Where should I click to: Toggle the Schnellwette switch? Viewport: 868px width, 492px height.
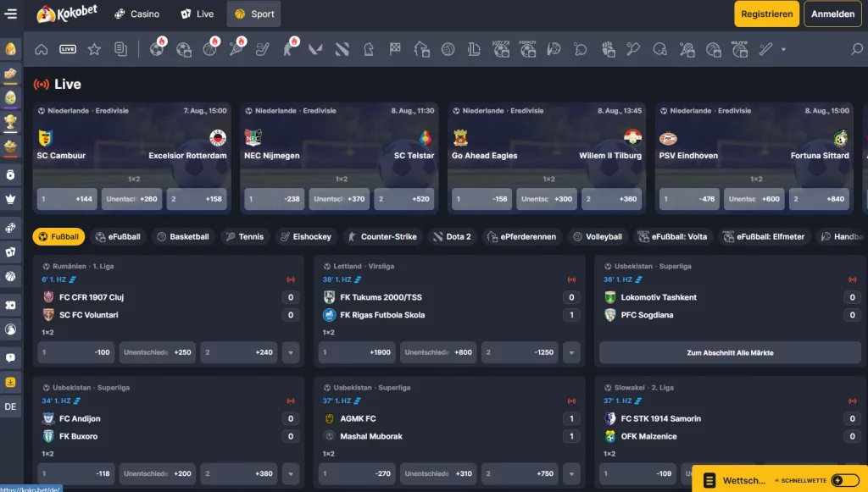click(x=845, y=480)
